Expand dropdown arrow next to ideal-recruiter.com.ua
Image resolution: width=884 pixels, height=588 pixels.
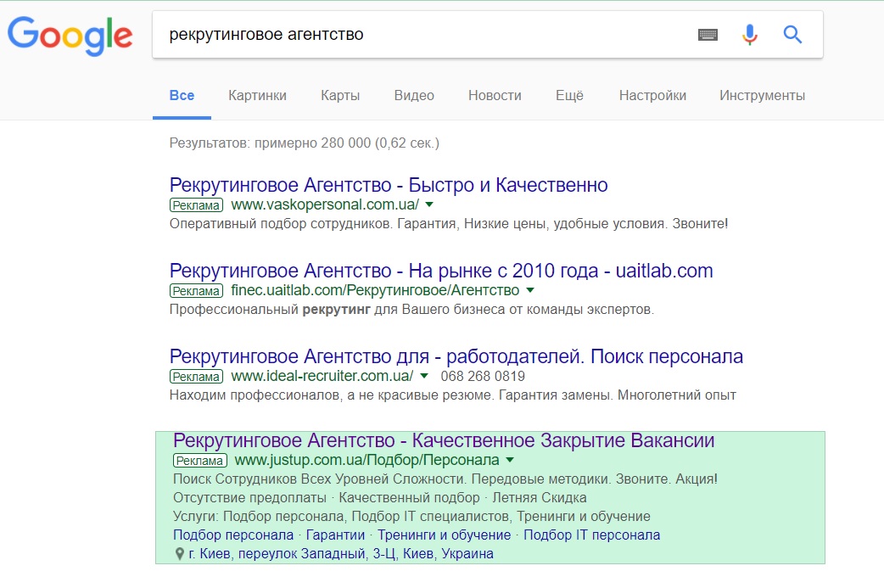click(x=424, y=376)
